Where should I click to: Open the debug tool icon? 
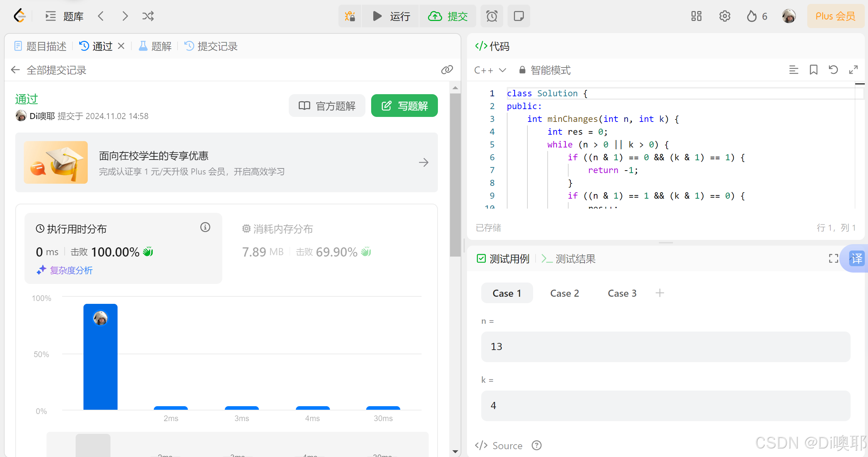pos(349,16)
